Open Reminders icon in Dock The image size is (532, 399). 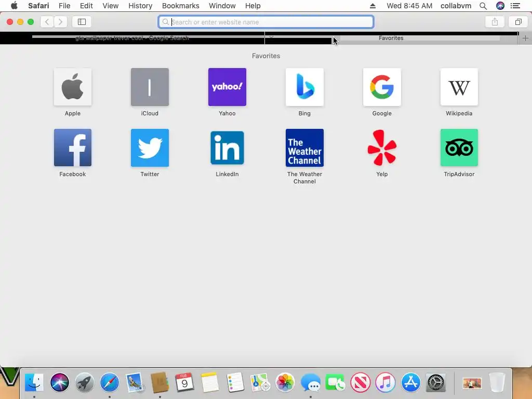pos(235,382)
